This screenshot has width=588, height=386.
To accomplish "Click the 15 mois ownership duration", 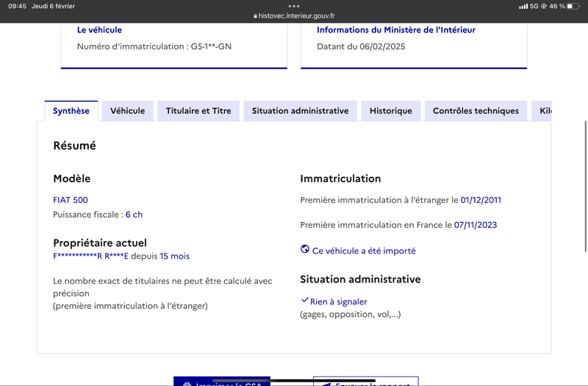I will click(174, 256).
